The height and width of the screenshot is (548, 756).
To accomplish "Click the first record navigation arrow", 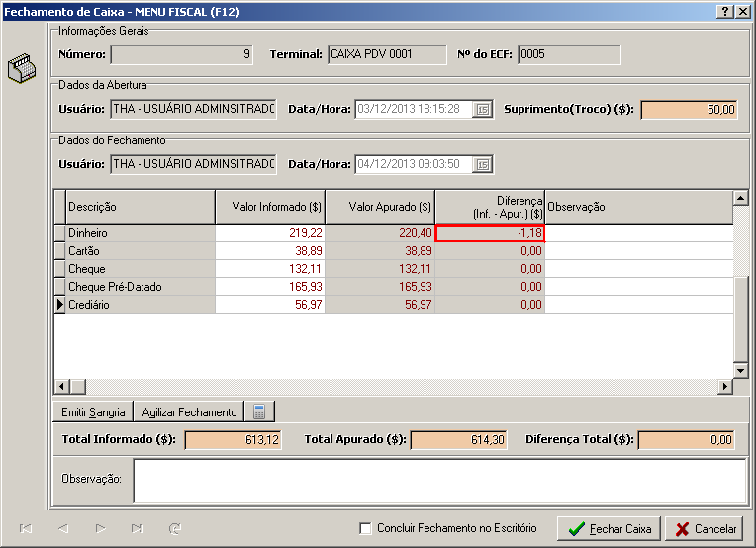I will pos(26,529).
